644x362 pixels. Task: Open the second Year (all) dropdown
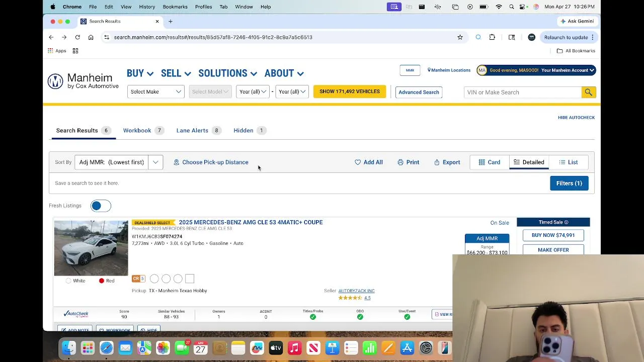[x=292, y=92]
